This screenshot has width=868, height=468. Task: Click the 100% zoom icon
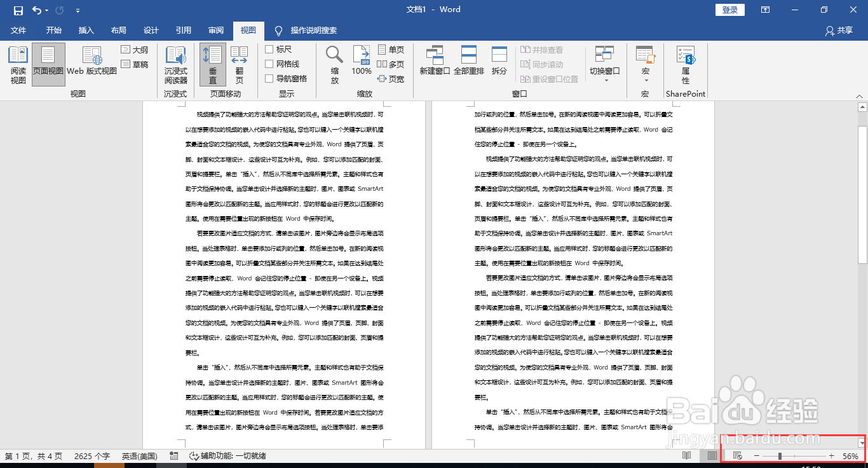coord(361,64)
